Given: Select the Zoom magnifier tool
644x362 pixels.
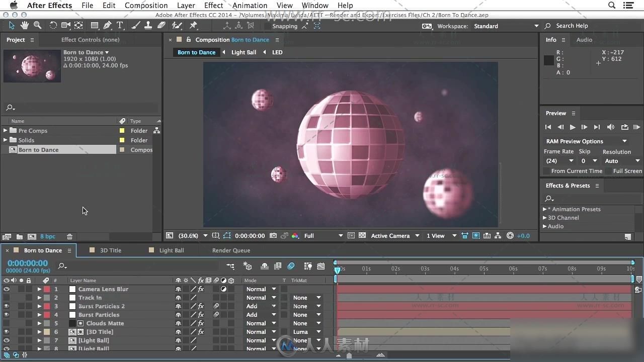Looking at the screenshot, I should [37, 25].
